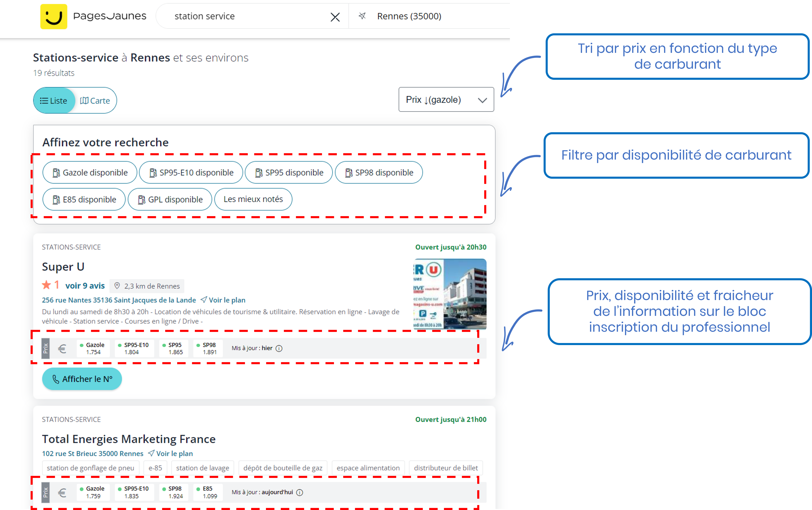Toggle the GPL disponible filter
This screenshot has height=510, width=812.
tap(170, 199)
